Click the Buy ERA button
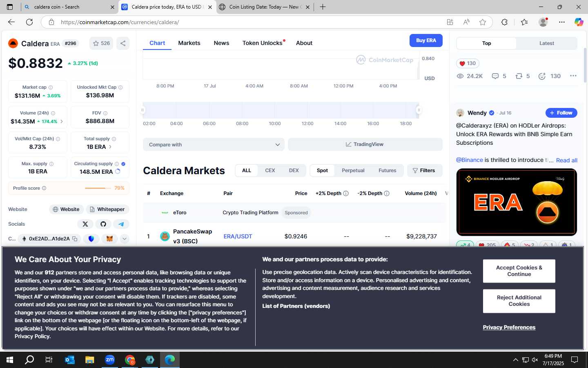 [426, 40]
